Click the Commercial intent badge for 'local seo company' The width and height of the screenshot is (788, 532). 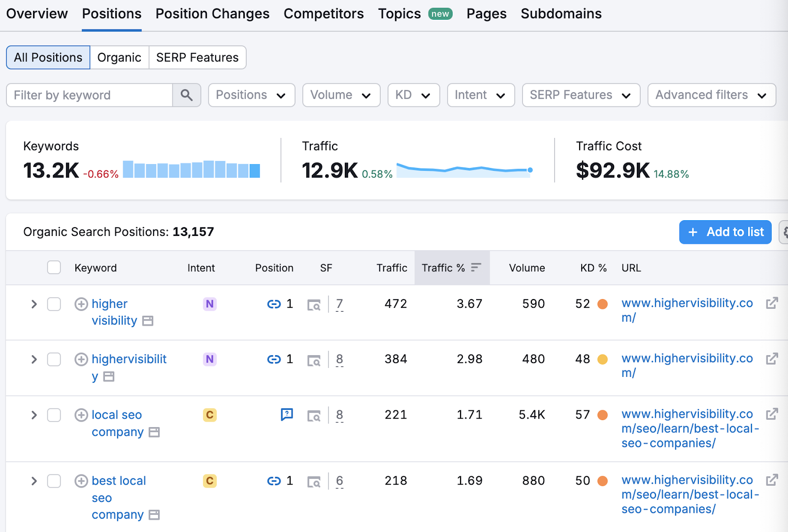point(210,415)
